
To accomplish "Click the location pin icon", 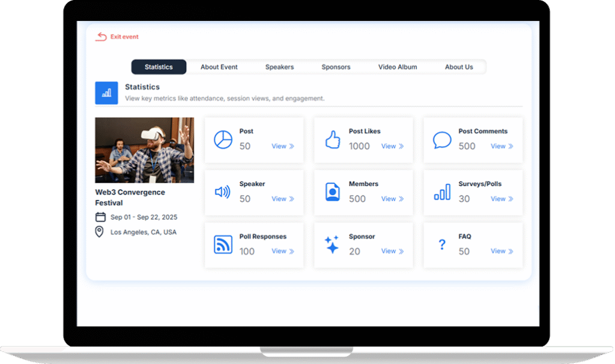I will [x=100, y=232].
